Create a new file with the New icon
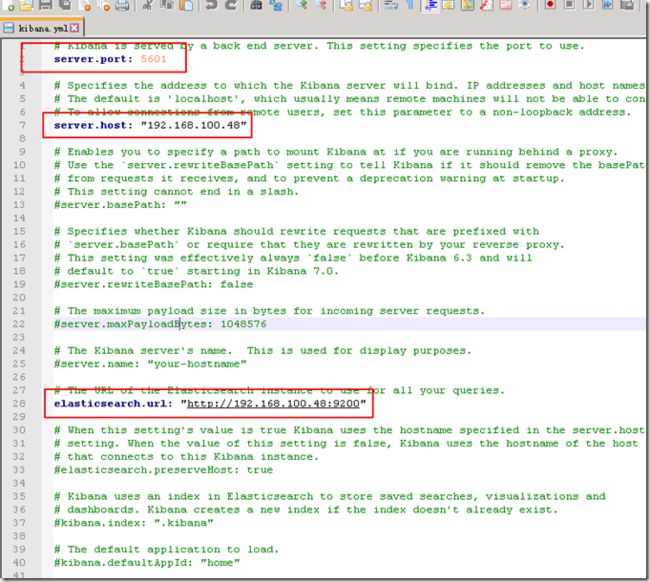 tap(7, 5)
